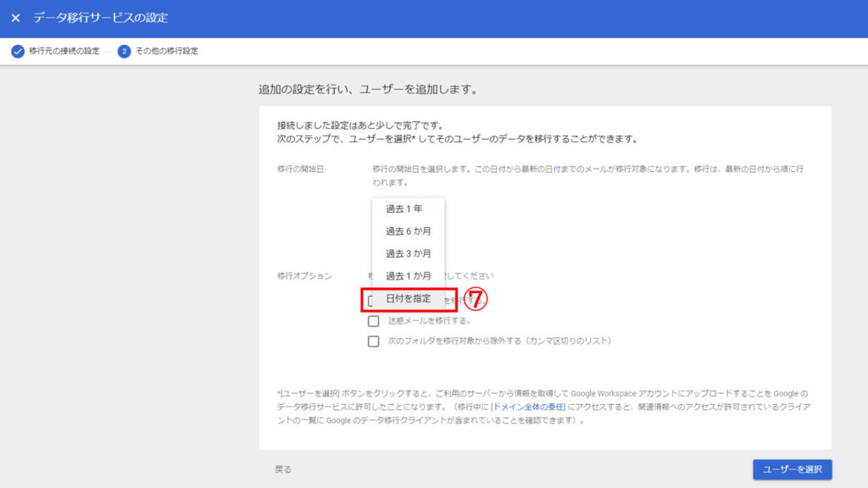Select 過去 1 年 from the dropdown list
This screenshot has width=868, height=488.
404,208
